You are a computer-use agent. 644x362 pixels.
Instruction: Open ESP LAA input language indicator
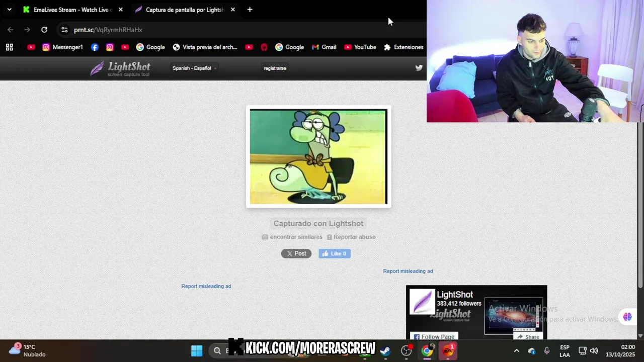pyautogui.click(x=565, y=351)
